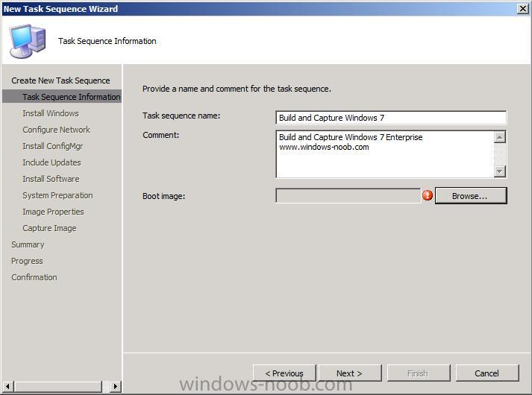Go to the Next wizard page

click(x=350, y=373)
